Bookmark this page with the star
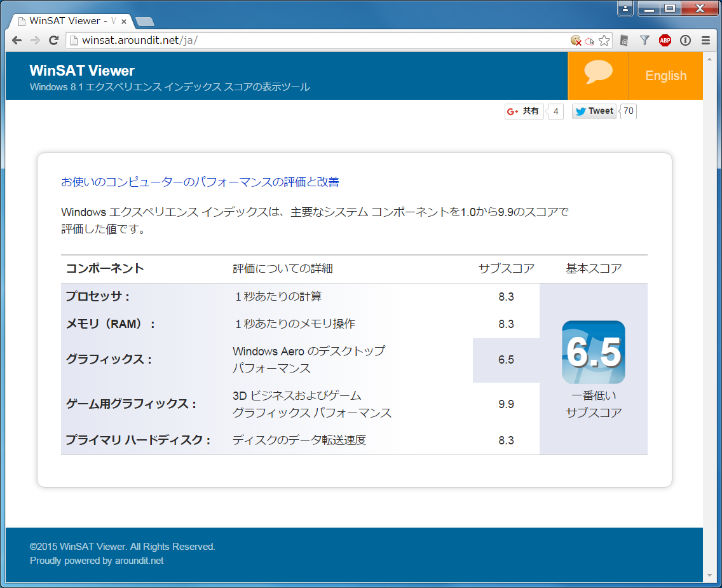 (x=604, y=41)
